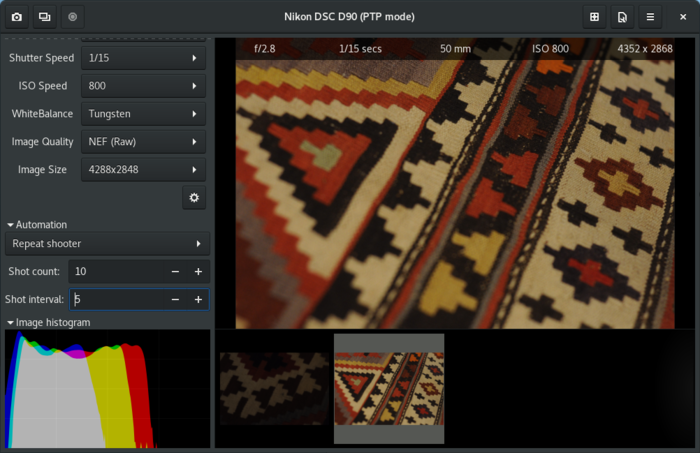Open the hamburger menu
Screen dimensions: 700x453
pyautogui.click(x=650, y=17)
